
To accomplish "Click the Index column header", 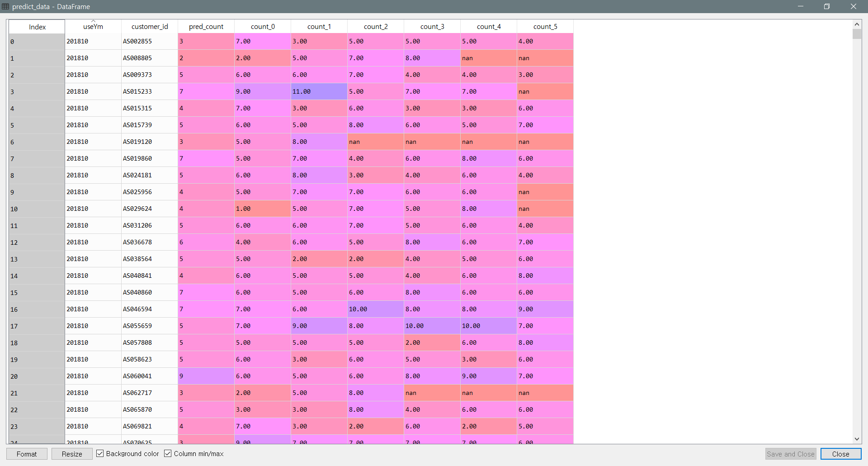I will tap(37, 27).
